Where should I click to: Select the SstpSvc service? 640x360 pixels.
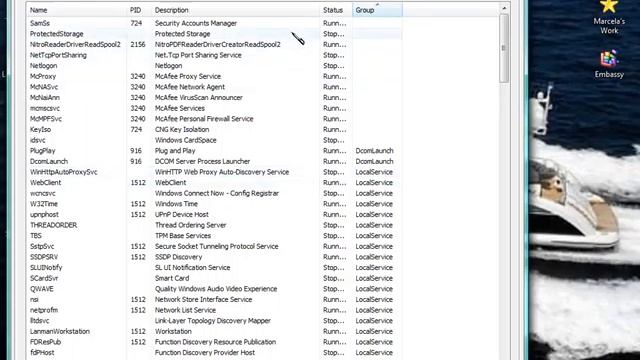(x=42, y=246)
